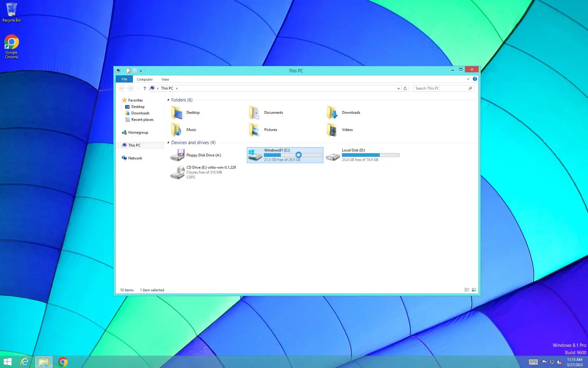Click the Properties quick access toolbar icon

[x=128, y=71]
